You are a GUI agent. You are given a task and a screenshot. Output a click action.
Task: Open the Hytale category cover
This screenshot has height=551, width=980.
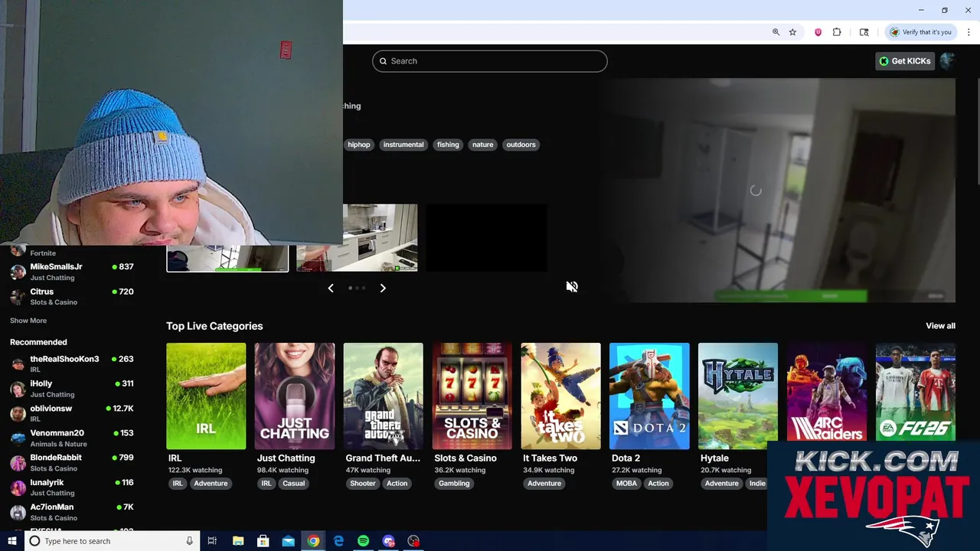click(738, 396)
